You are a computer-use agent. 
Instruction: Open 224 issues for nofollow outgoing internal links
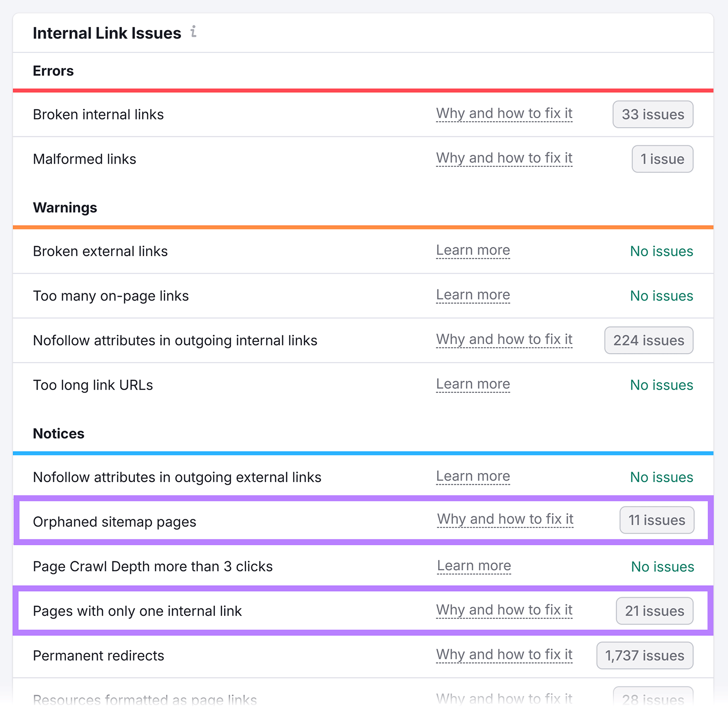pos(648,340)
